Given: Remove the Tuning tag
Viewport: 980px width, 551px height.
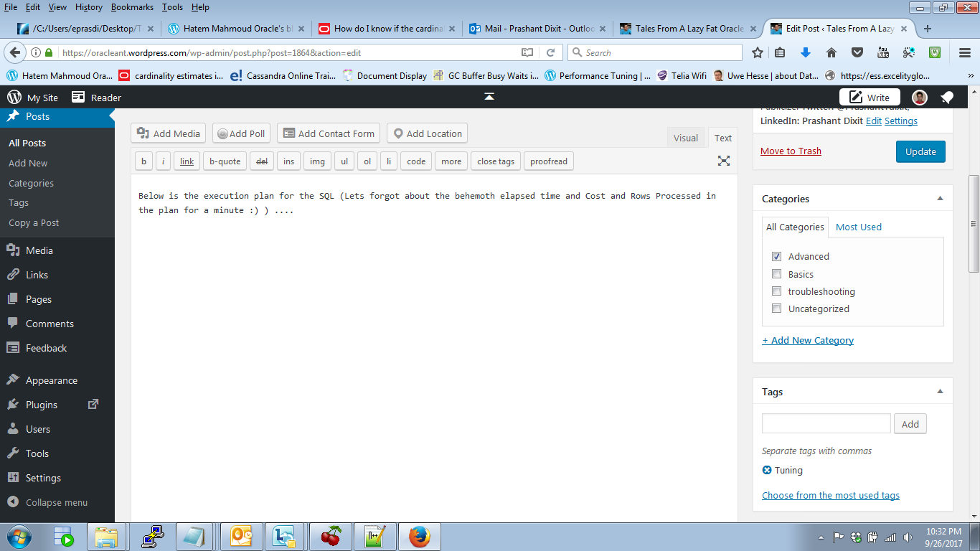Looking at the screenshot, I should tap(767, 470).
